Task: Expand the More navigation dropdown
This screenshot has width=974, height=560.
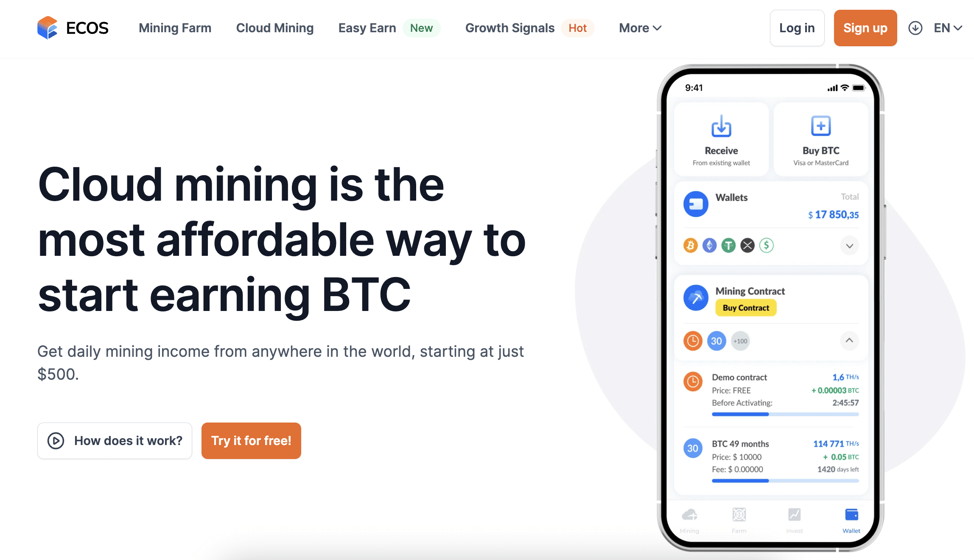Action: (640, 28)
